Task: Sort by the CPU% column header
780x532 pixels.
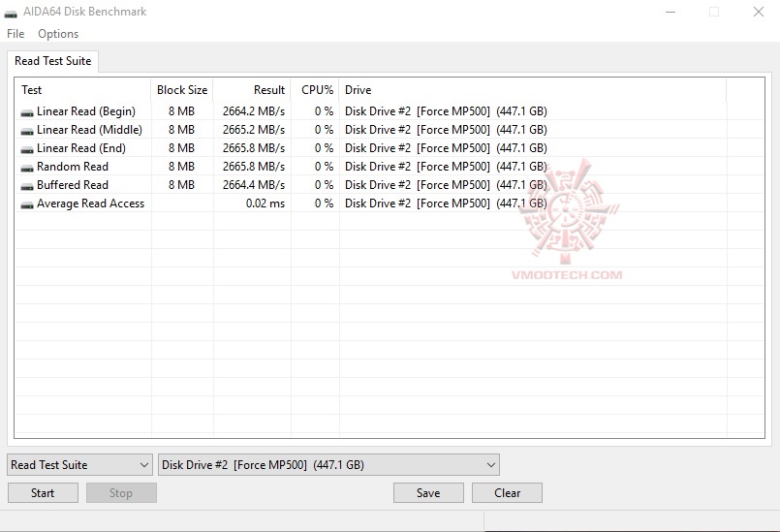Action: click(315, 90)
